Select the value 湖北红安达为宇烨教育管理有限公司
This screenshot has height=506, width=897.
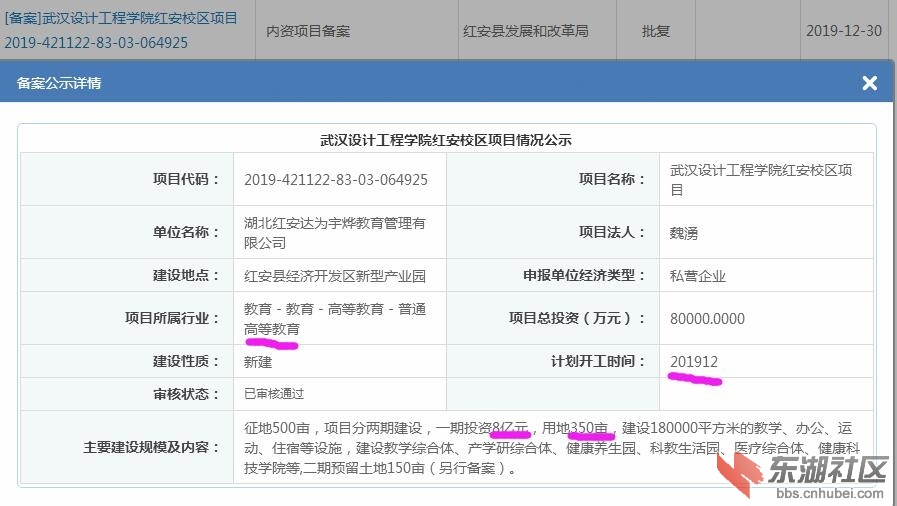pyautogui.click(x=335, y=233)
